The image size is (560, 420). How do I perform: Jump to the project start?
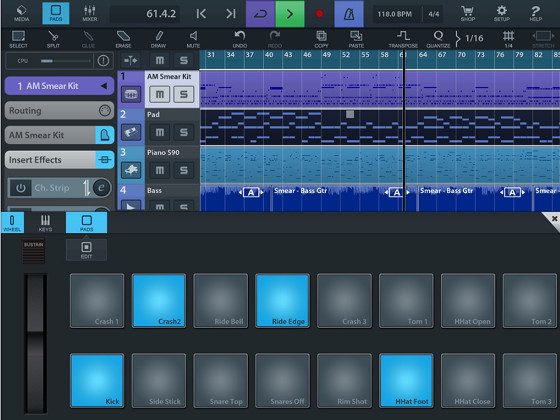click(201, 14)
